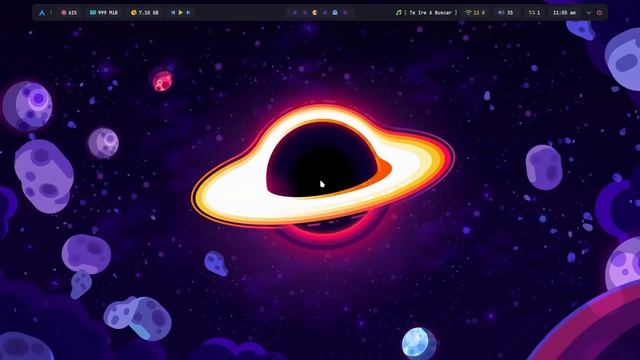Switch to the first workspace dot
This screenshot has width=640, height=360.
point(295,13)
